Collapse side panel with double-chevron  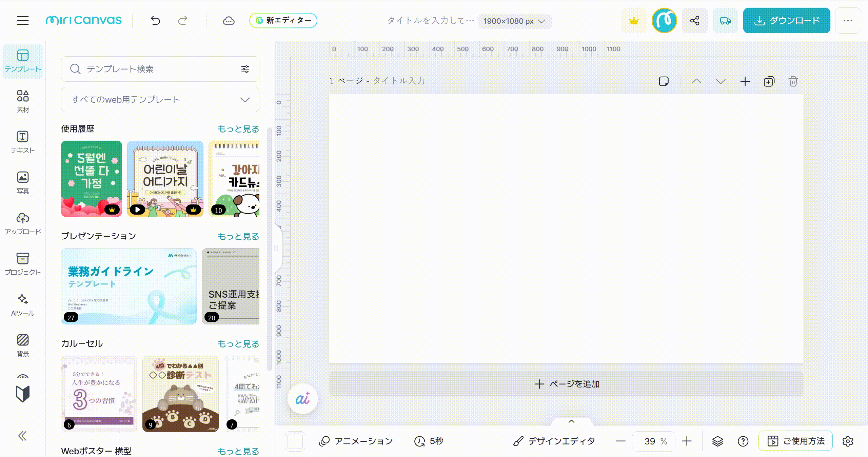[22, 436]
